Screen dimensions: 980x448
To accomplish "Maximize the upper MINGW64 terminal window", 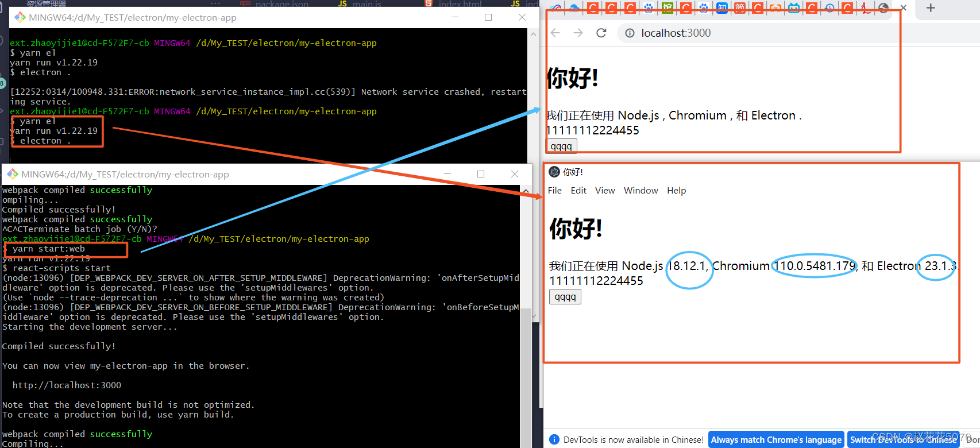I will click(x=488, y=17).
